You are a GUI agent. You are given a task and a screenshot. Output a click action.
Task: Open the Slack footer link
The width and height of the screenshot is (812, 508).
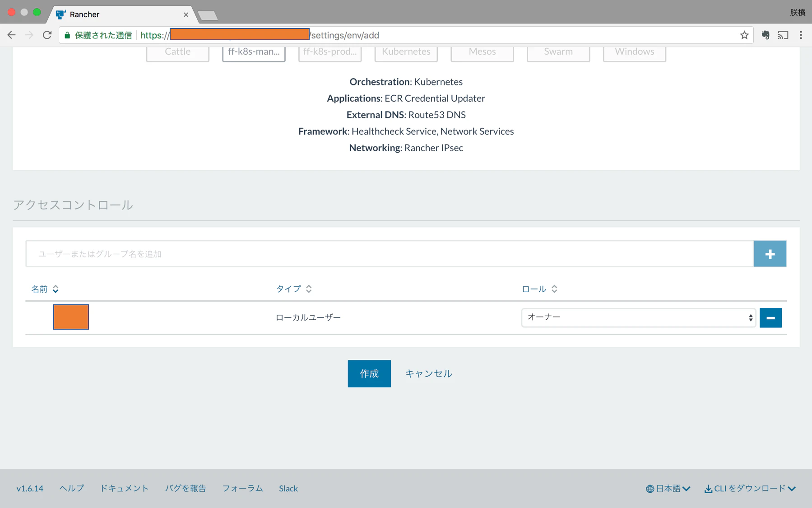(288, 488)
